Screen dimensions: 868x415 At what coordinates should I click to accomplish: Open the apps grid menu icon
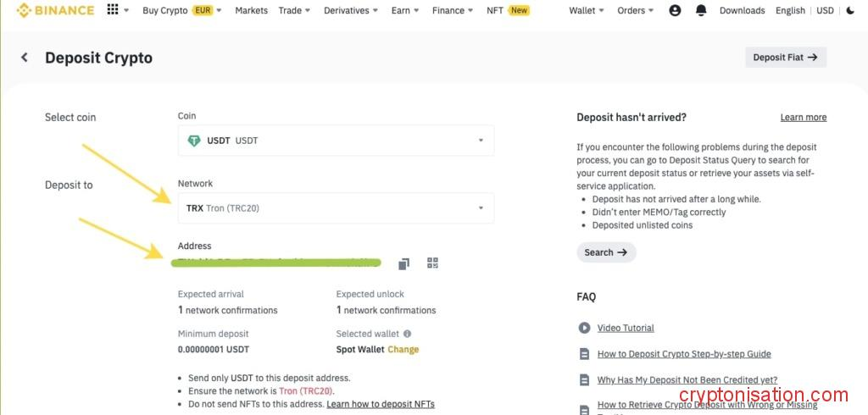113,10
